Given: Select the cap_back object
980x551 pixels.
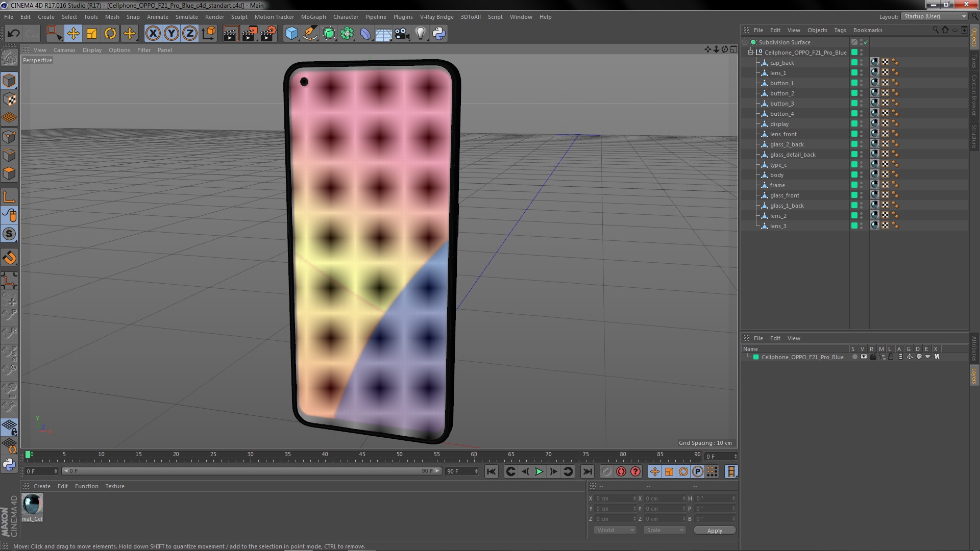Looking at the screenshot, I should tap(782, 63).
